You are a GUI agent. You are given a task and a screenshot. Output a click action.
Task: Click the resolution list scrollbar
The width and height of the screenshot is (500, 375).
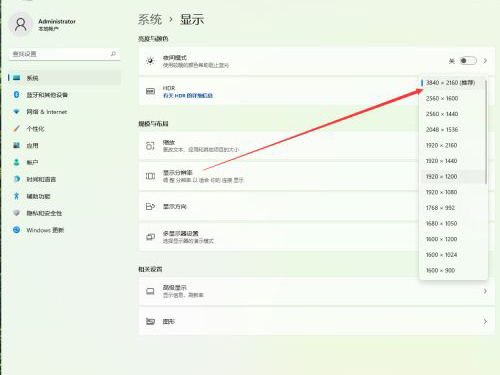486,132
